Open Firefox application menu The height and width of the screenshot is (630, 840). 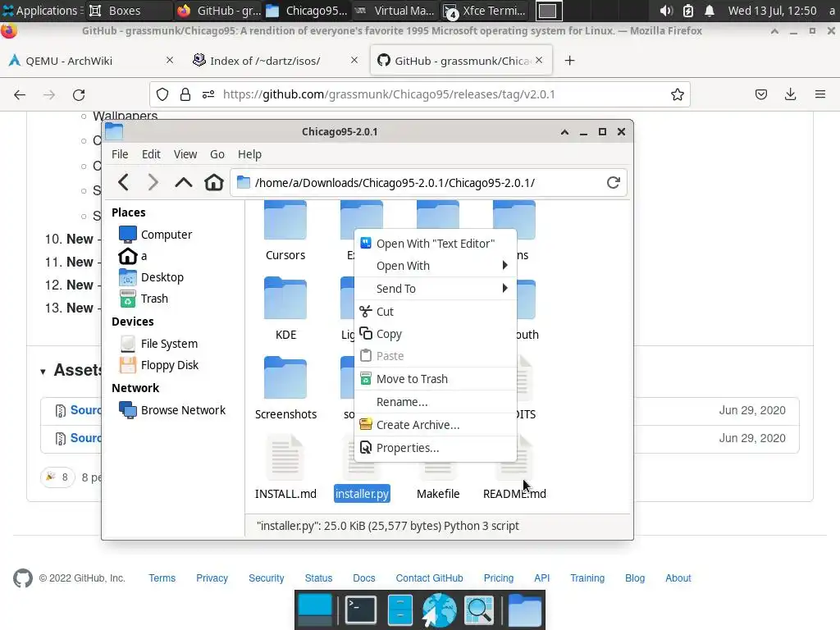(820, 94)
